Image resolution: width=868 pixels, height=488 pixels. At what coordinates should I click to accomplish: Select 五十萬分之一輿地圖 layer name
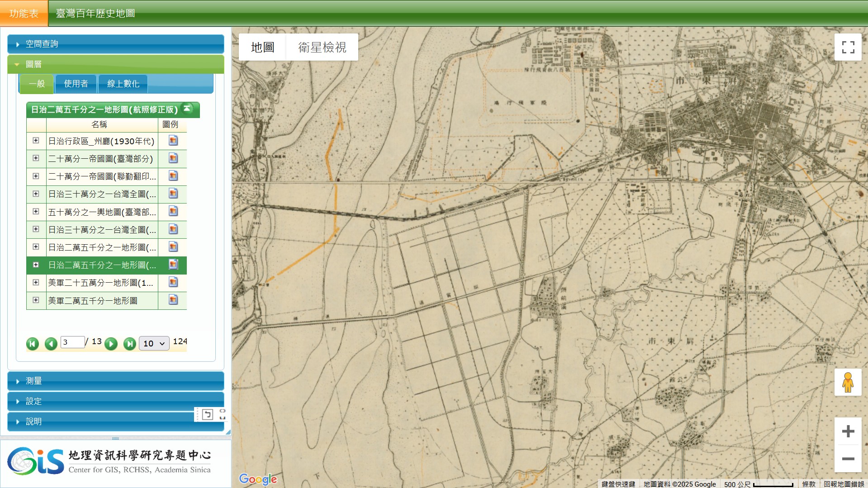[x=102, y=212]
